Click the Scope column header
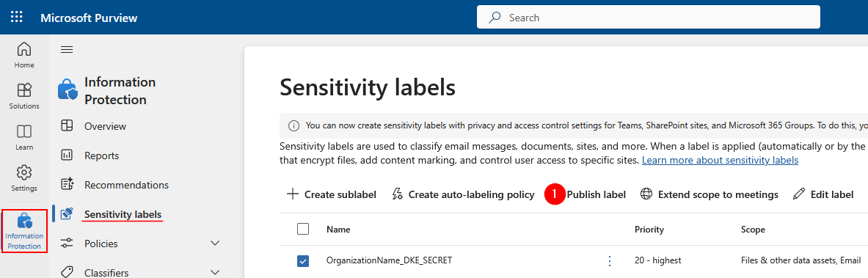The height and width of the screenshot is (278, 868). (753, 230)
